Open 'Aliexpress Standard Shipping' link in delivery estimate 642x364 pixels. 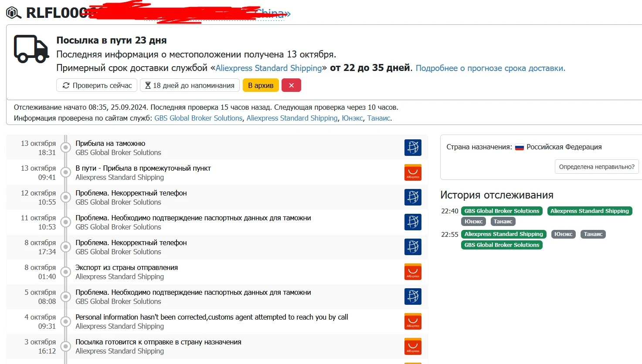[x=268, y=68]
